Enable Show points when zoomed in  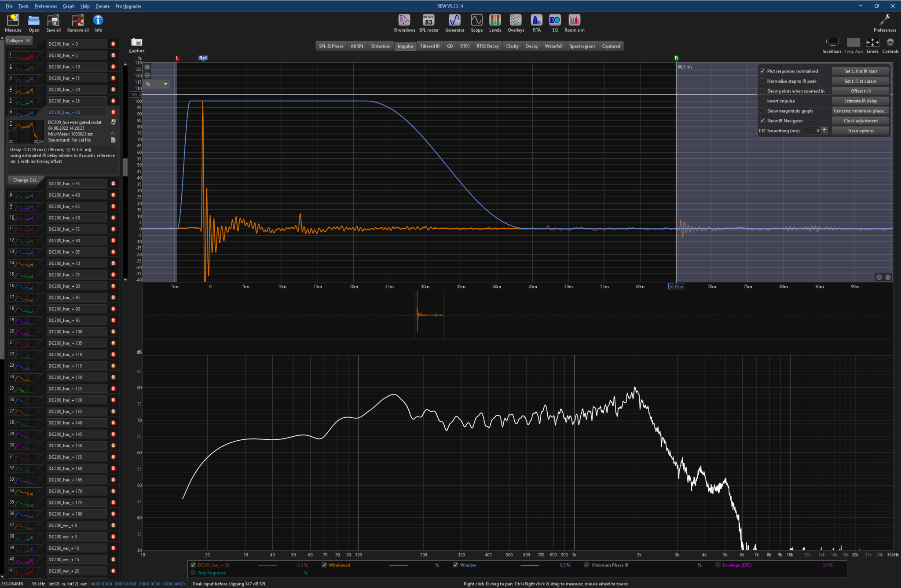coord(762,91)
